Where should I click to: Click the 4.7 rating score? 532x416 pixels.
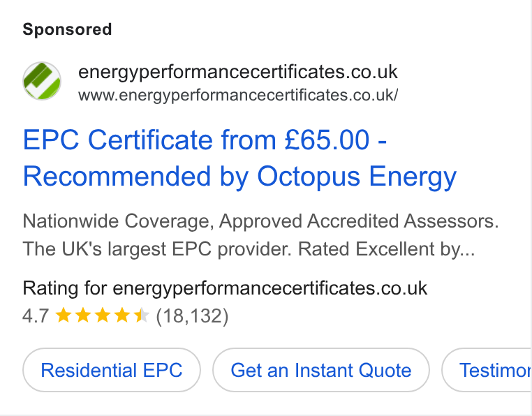(36, 316)
